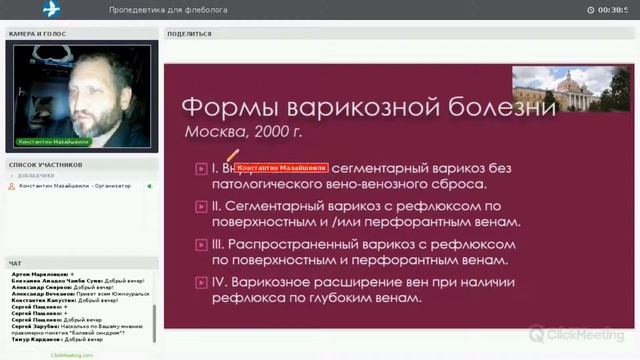This screenshot has width=640, height=360.
Task: Click text Варикозное расширение вен при наличии
Action: [x=373, y=282]
